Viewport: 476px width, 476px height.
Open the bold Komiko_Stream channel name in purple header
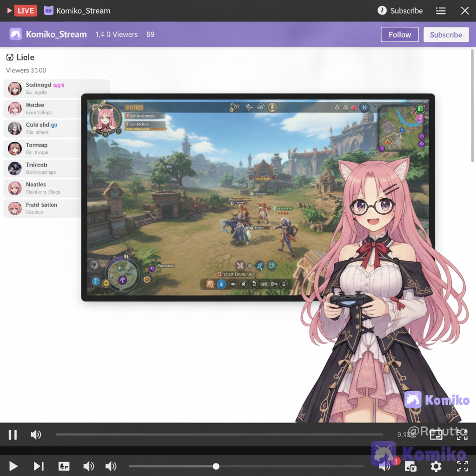(56, 34)
